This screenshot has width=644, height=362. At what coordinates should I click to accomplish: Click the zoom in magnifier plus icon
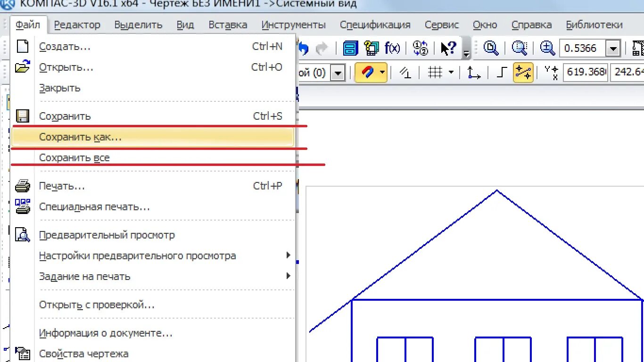pyautogui.click(x=547, y=48)
